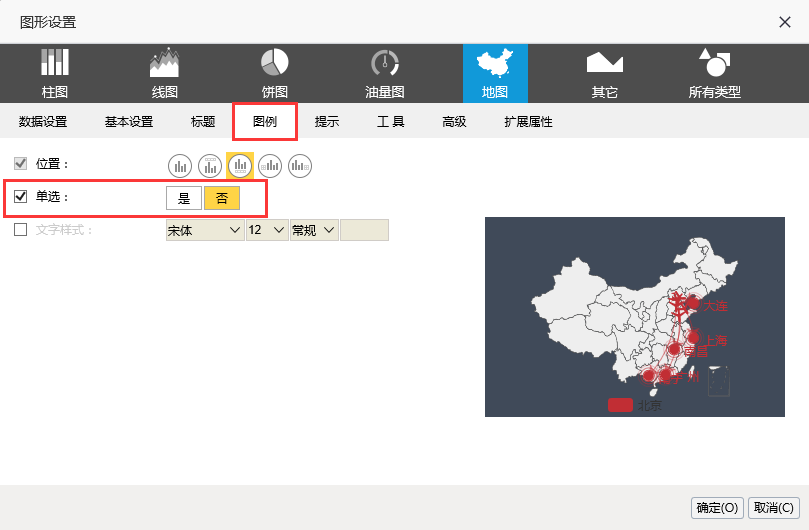Choose the legend-on-right position icon

click(300, 166)
